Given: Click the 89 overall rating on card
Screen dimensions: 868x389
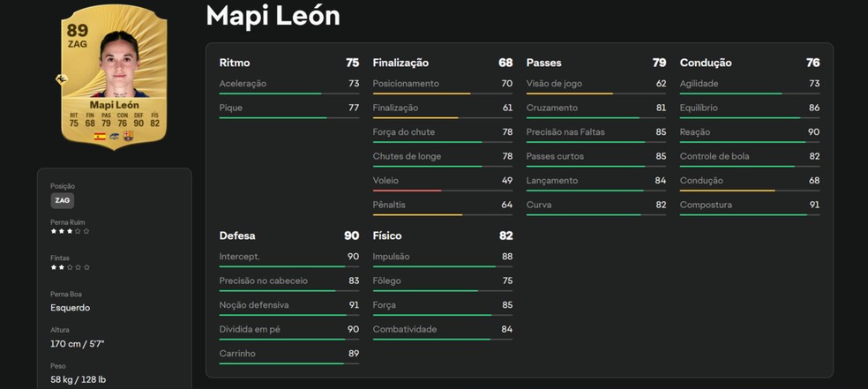Looking at the screenshot, I should 77,31.
